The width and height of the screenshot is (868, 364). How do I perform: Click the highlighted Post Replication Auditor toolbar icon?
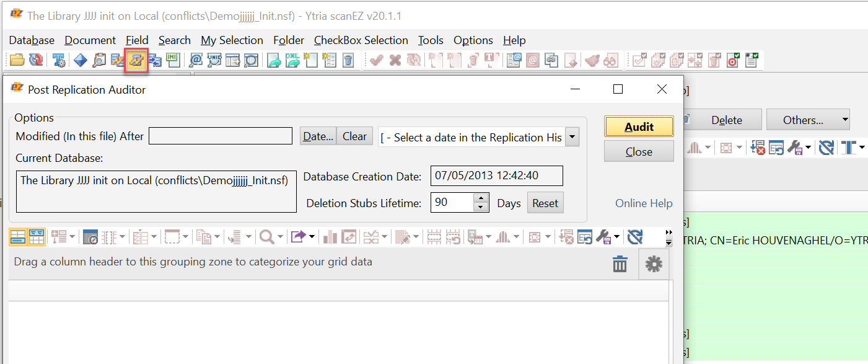(136, 60)
